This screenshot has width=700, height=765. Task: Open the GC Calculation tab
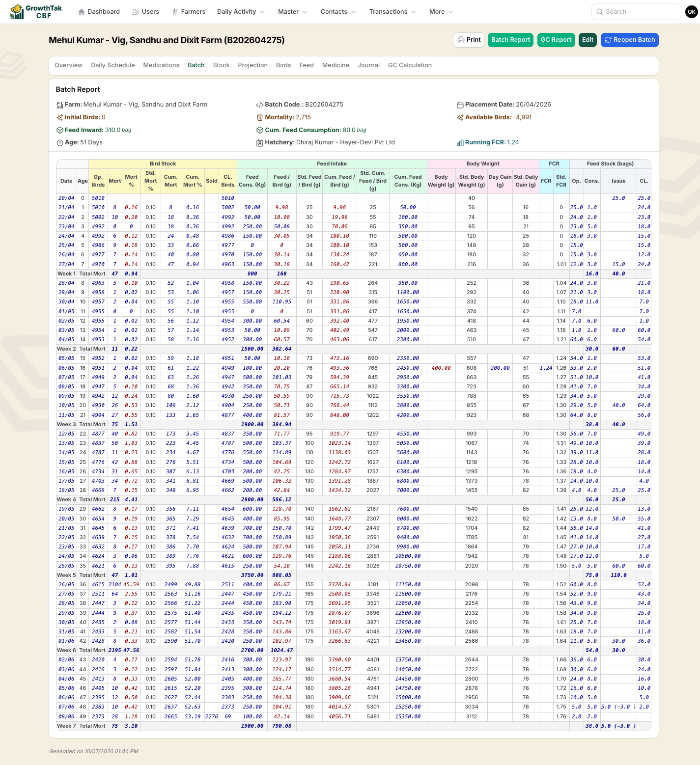coord(410,65)
